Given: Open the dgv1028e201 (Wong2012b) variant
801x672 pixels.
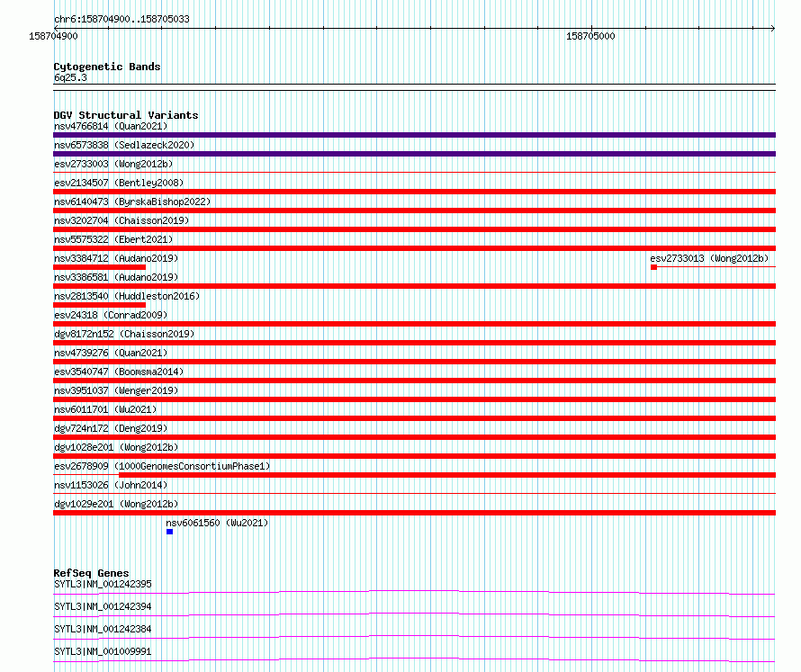Looking at the screenshot, I should [x=116, y=447].
